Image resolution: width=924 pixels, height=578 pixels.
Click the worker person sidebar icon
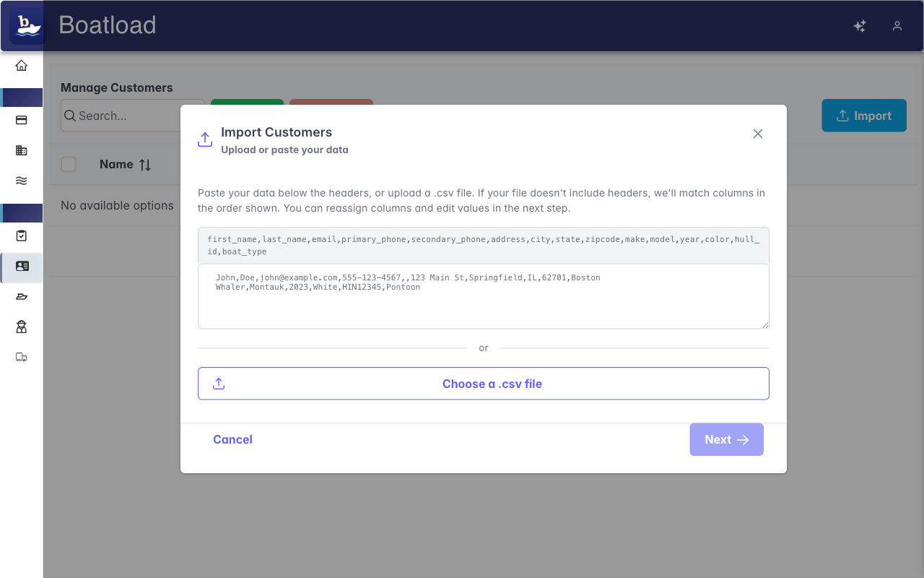pos(22,327)
